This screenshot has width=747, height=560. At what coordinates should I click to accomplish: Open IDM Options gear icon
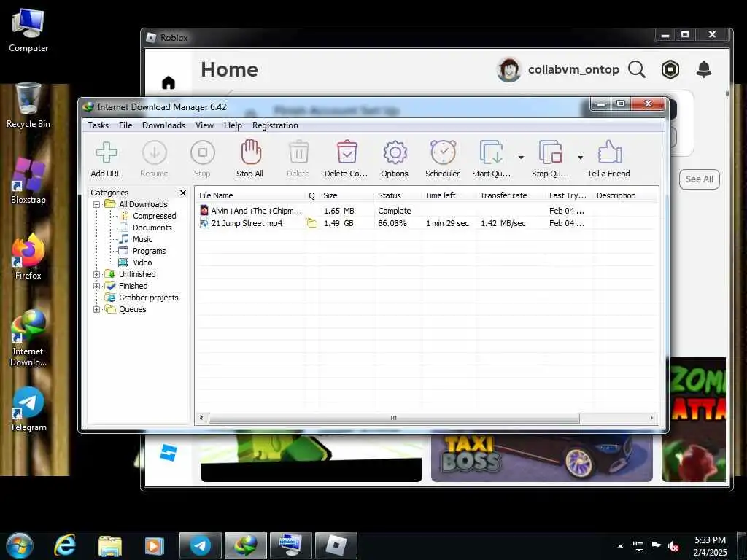pos(395,153)
